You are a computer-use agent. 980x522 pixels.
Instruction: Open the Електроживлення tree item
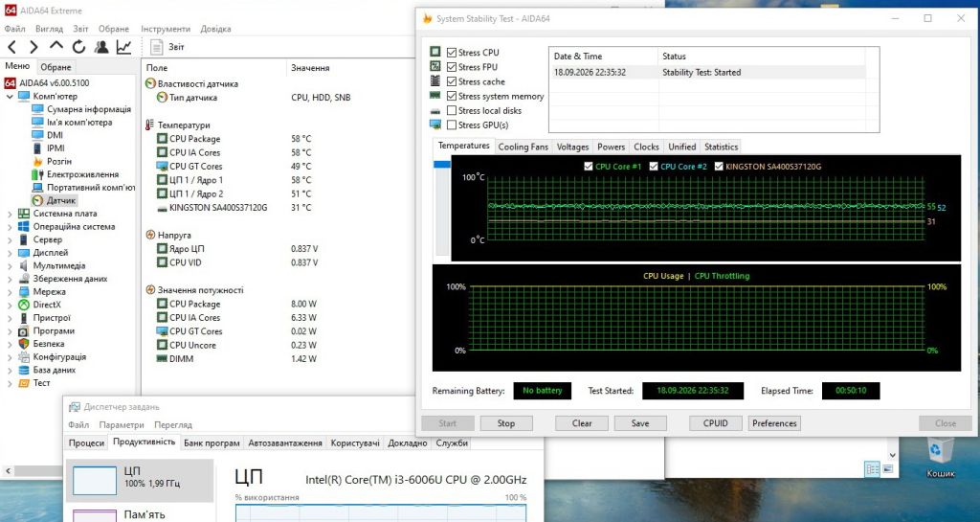[82, 174]
